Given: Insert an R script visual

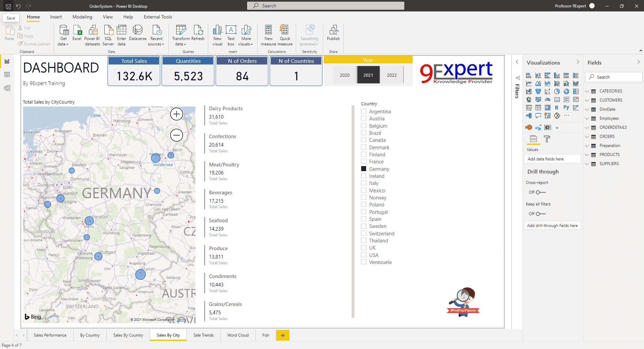Looking at the screenshot, I should pos(557,108).
